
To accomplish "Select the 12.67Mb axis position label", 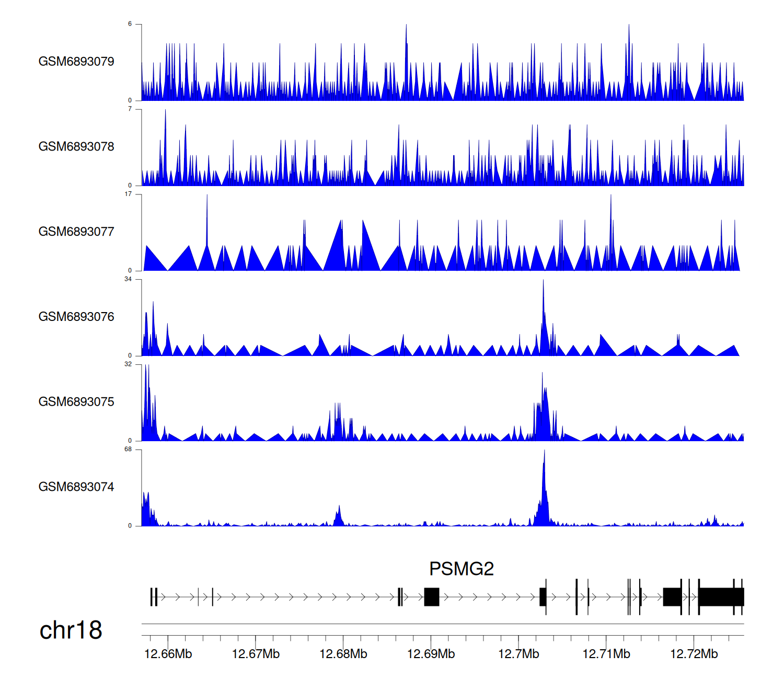I will (x=256, y=654).
